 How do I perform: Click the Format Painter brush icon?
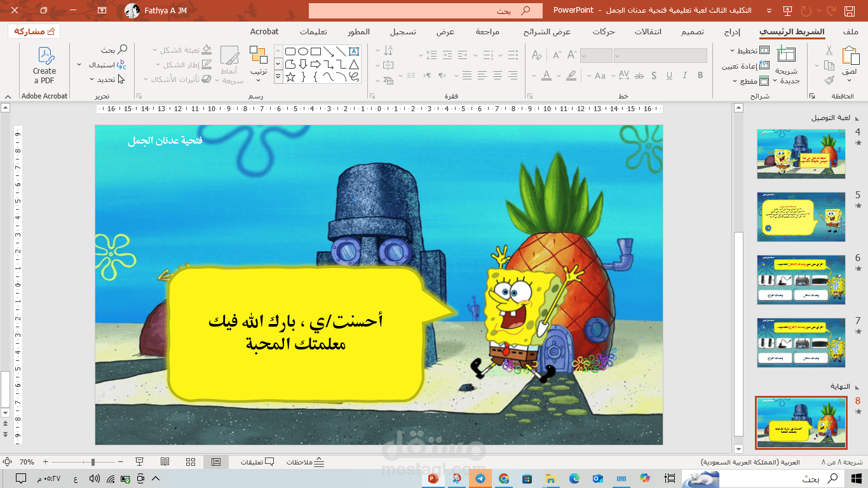[x=829, y=81]
